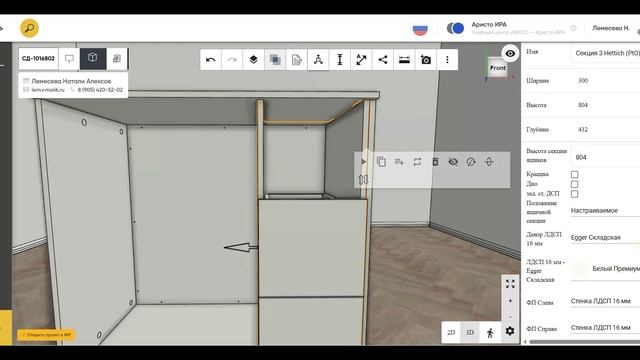Enable walk mode with person icon
The height and width of the screenshot is (360, 640).
(x=490, y=332)
